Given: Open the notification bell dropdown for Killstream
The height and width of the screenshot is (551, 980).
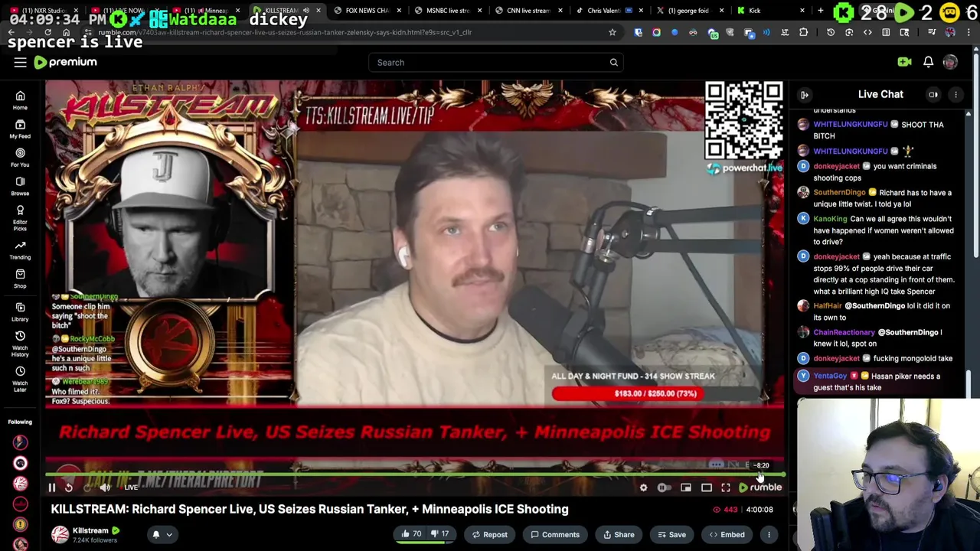Looking at the screenshot, I should click(x=162, y=535).
